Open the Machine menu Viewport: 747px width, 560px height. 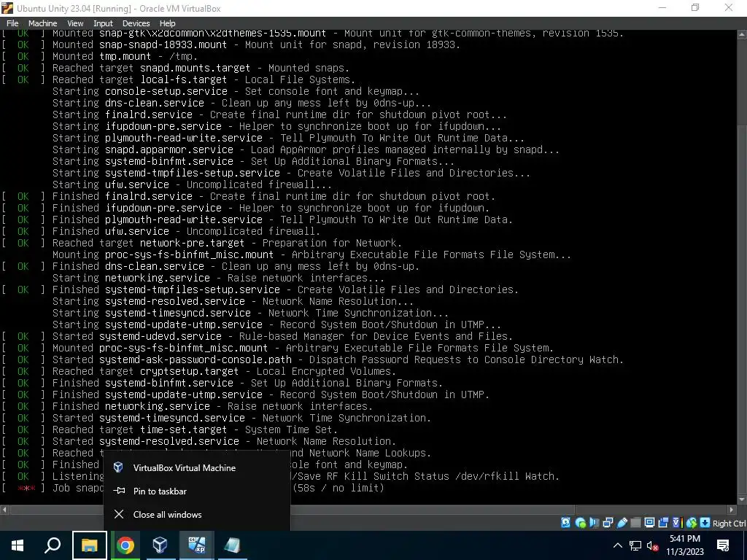[x=42, y=23]
